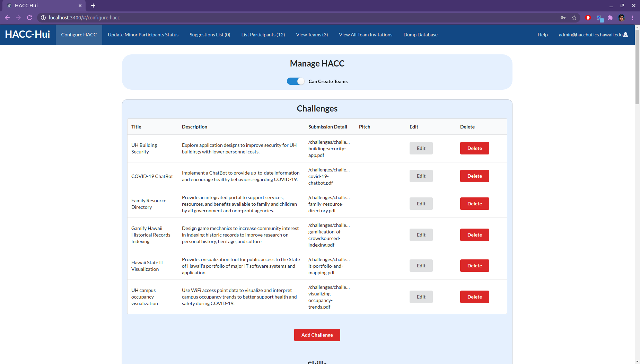Open a new browser tab
Image resolution: width=640 pixels, height=364 pixels.
pyautogui.click(x=93, y=6)
